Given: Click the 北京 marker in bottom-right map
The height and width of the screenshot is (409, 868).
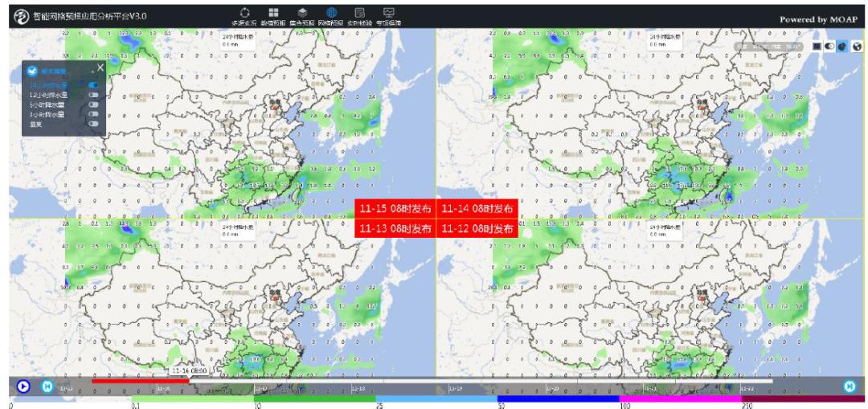Looking at the screenshot, I should [703, 295].
